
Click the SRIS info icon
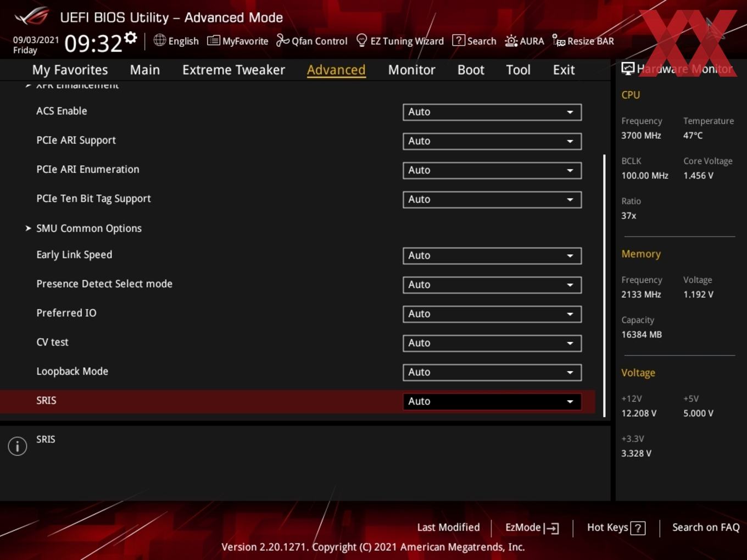pyautogui.click(x=18, y=446)
